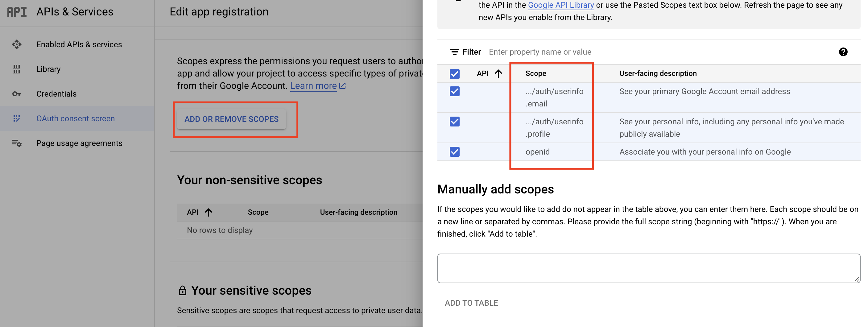Open the Google API Library link

point(561,5)
